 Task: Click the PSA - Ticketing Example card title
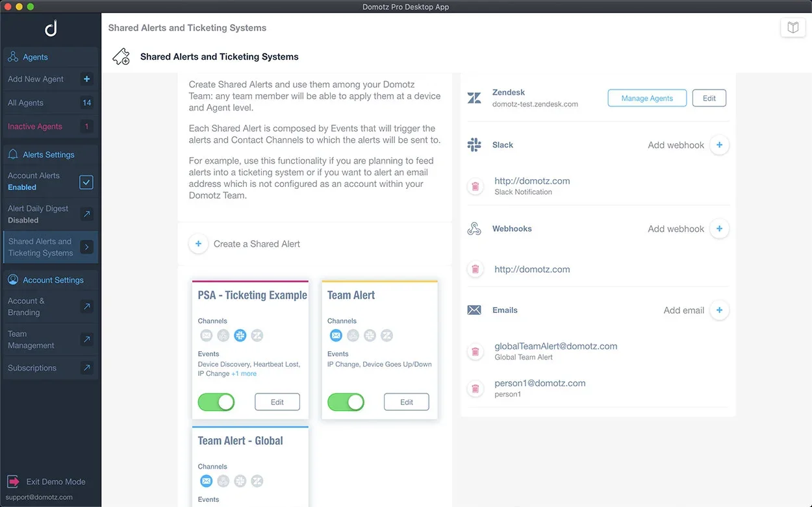253,295
